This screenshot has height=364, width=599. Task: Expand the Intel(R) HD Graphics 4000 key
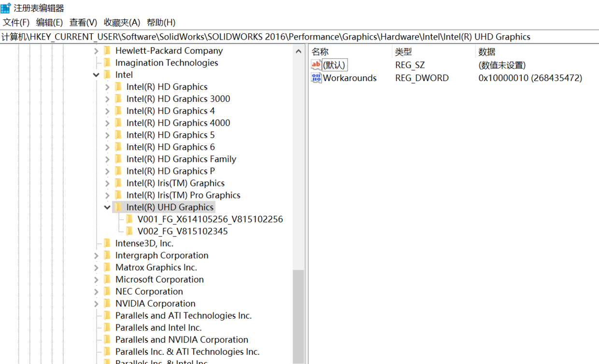107,123
